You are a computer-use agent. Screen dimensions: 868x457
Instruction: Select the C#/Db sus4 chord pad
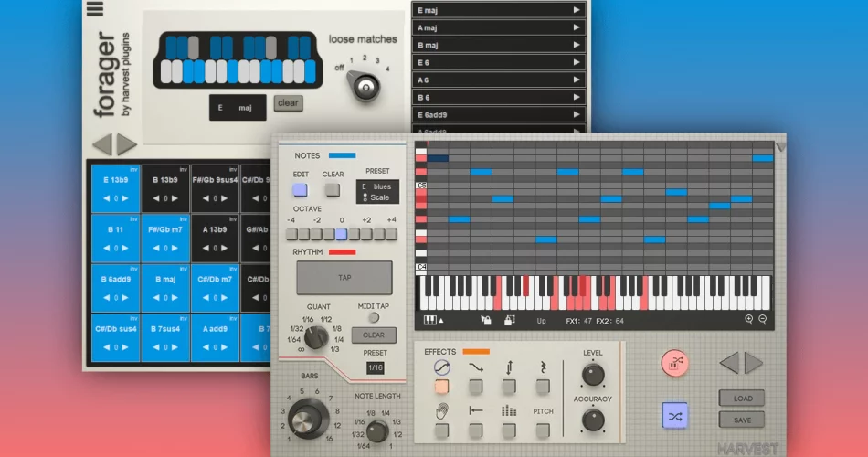click(x=116, y=337)
